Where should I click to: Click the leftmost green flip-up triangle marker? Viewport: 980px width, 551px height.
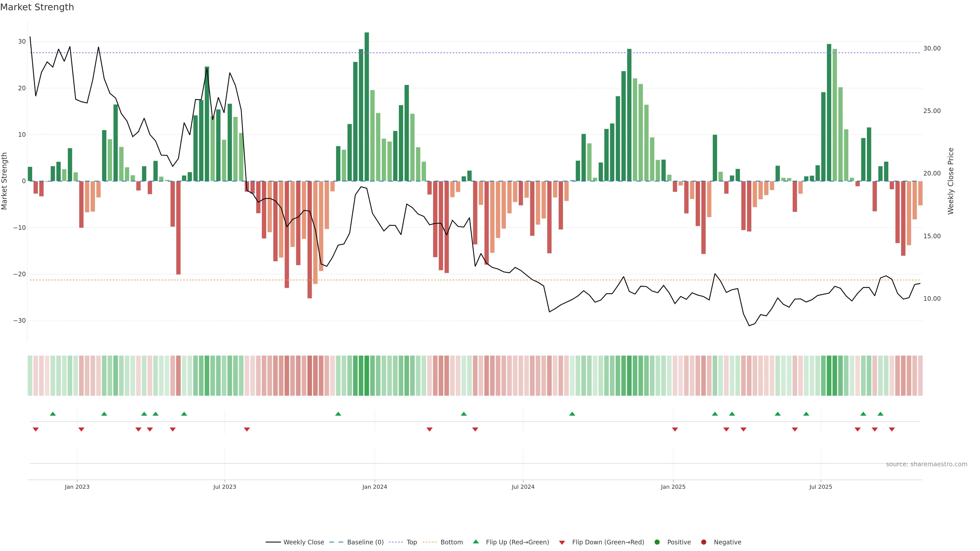(x=53, y=414)
